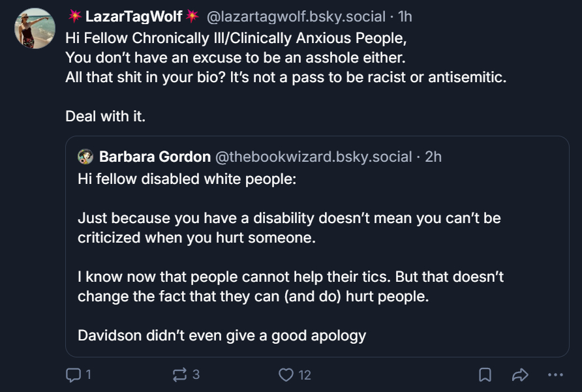
Task: Click the 'Deal with it.' post text
Action: pyautogui.click(x=105, y=117)
